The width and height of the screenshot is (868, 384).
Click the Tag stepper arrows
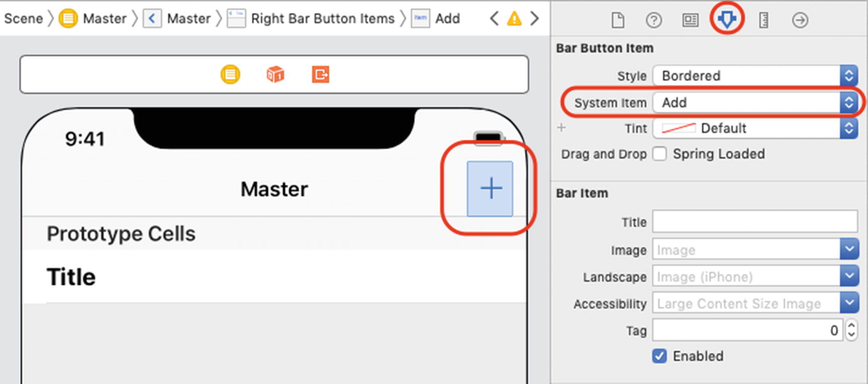(851, 330)
